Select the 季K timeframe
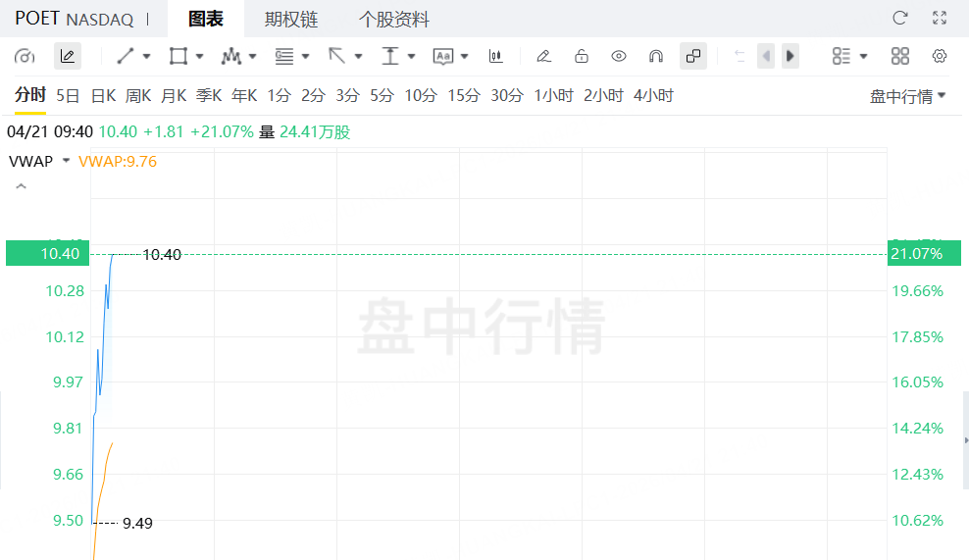Screen dimensions: 969x560 point(209,96)
